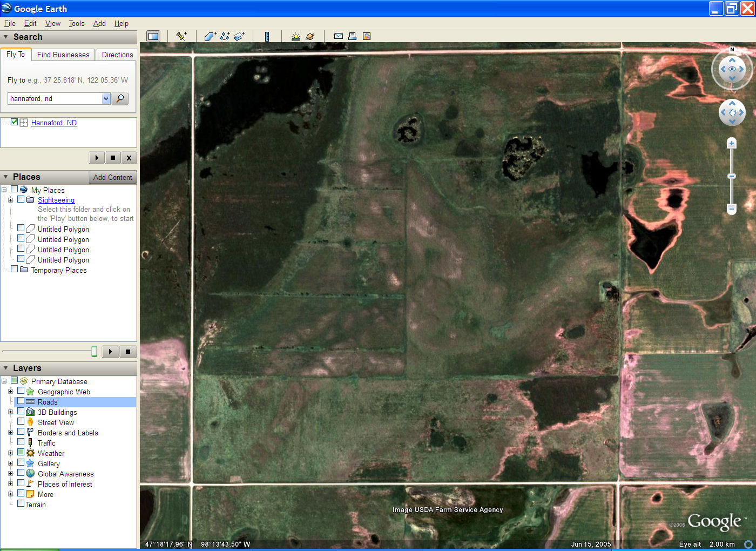This screenshot has width=756, height=551.
Task: Expand the Weather layer node
Action: tap(10, 453)
